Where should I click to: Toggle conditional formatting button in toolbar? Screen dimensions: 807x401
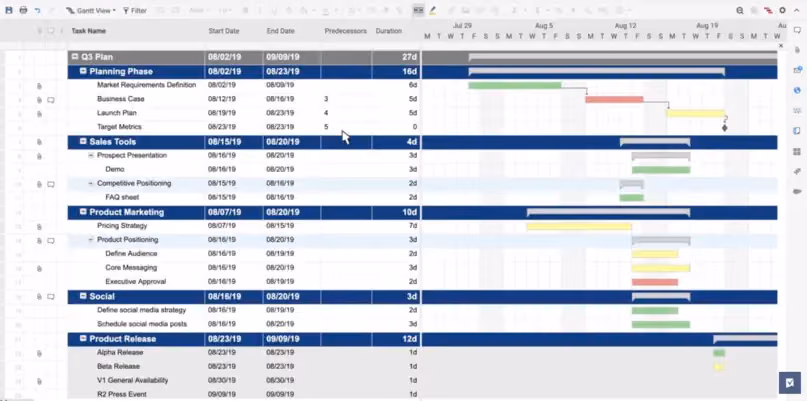418,10
